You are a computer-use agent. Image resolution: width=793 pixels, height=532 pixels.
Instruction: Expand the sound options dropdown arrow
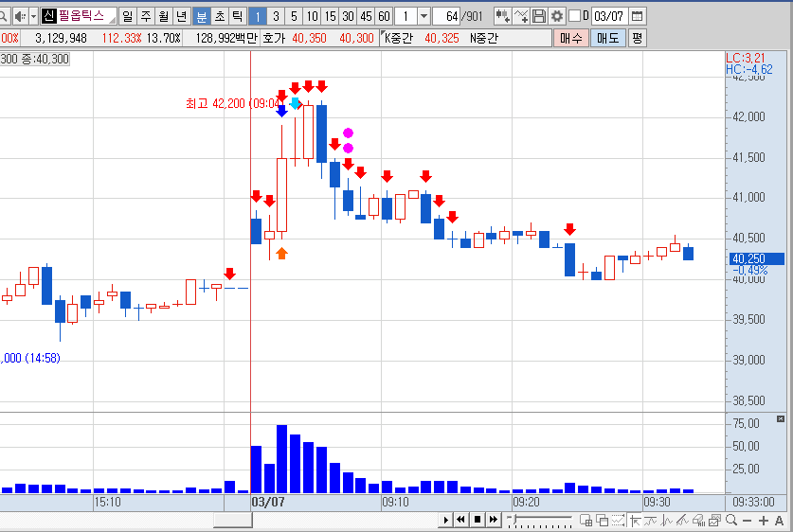33,17
